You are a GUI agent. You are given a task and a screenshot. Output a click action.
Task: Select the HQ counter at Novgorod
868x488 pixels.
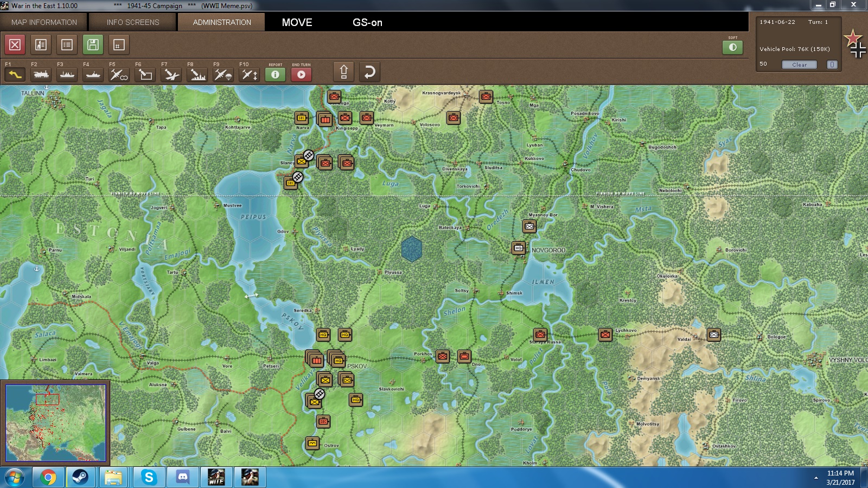pos(519,248)
